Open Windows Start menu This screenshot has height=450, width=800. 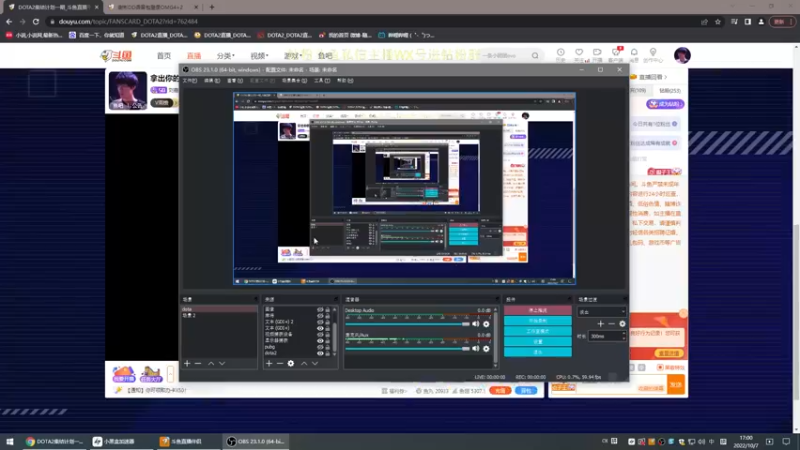tap(9, 441)
